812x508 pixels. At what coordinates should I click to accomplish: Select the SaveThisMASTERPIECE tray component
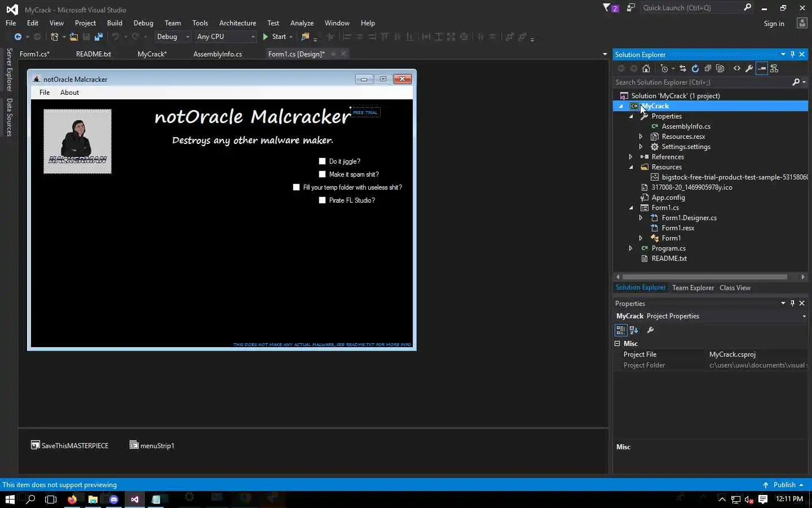tap(69, 445)
